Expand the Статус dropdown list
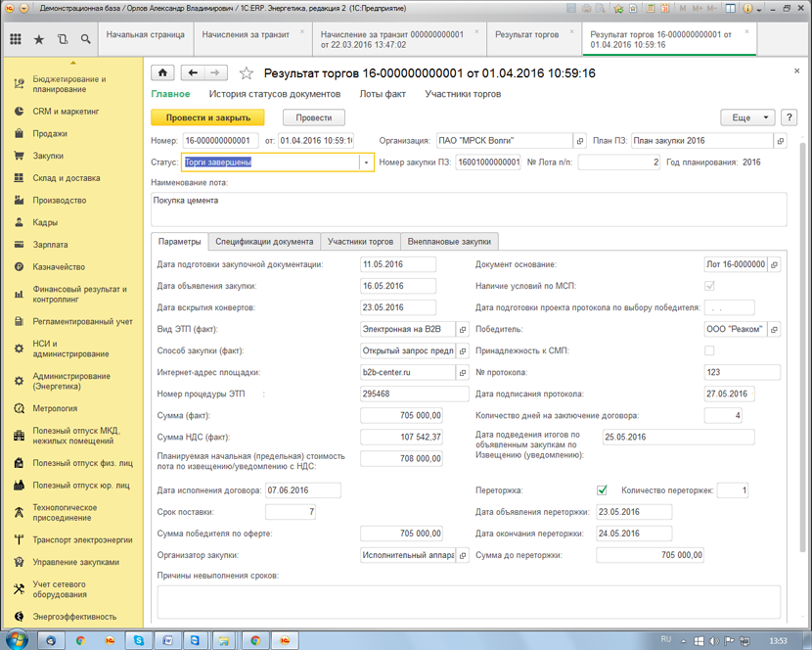The image size is (812, 650). click(366, 162)
